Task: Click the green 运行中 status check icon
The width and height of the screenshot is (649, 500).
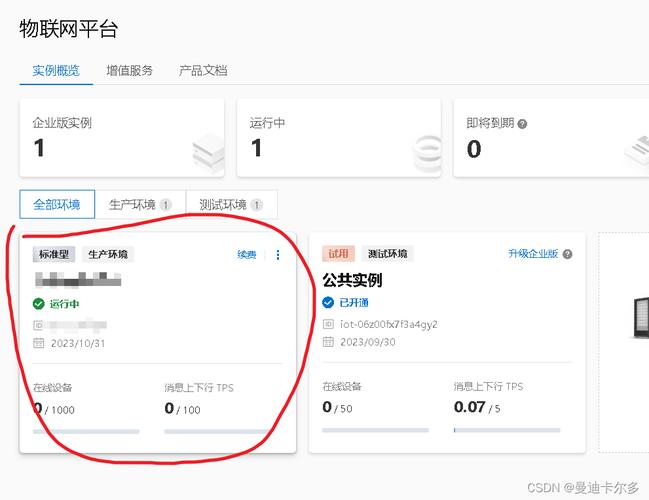Action: (x=38, y=304)
